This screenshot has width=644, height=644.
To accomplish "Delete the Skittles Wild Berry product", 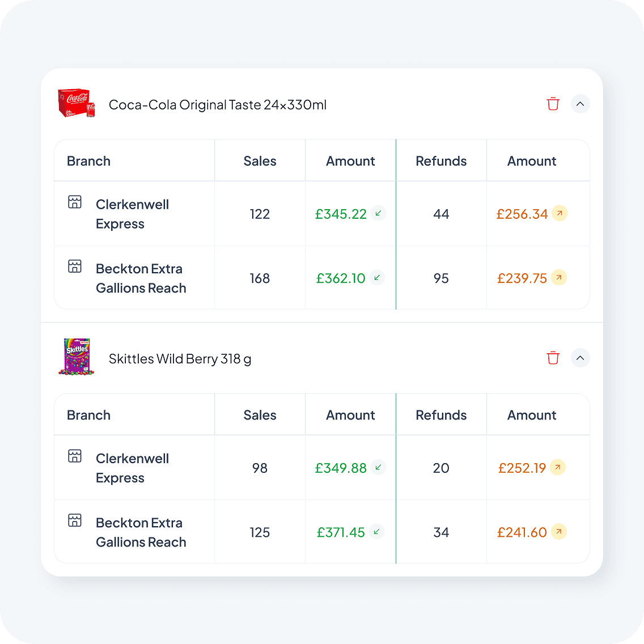I will [x=553, y=358].
